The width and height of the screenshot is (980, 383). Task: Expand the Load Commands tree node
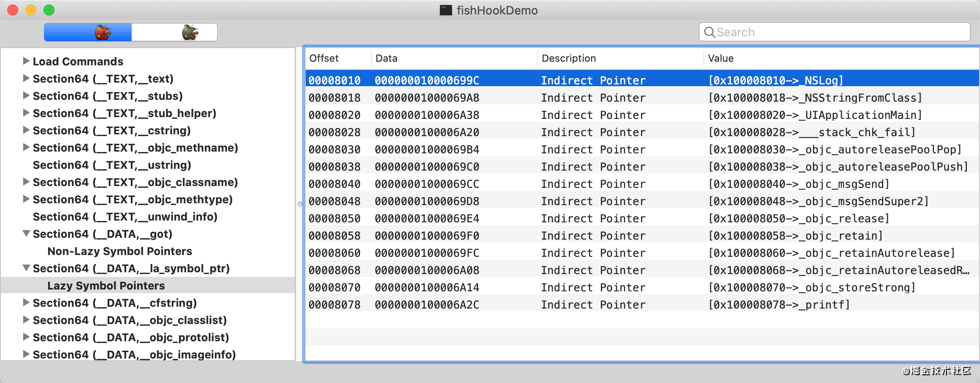26,61
